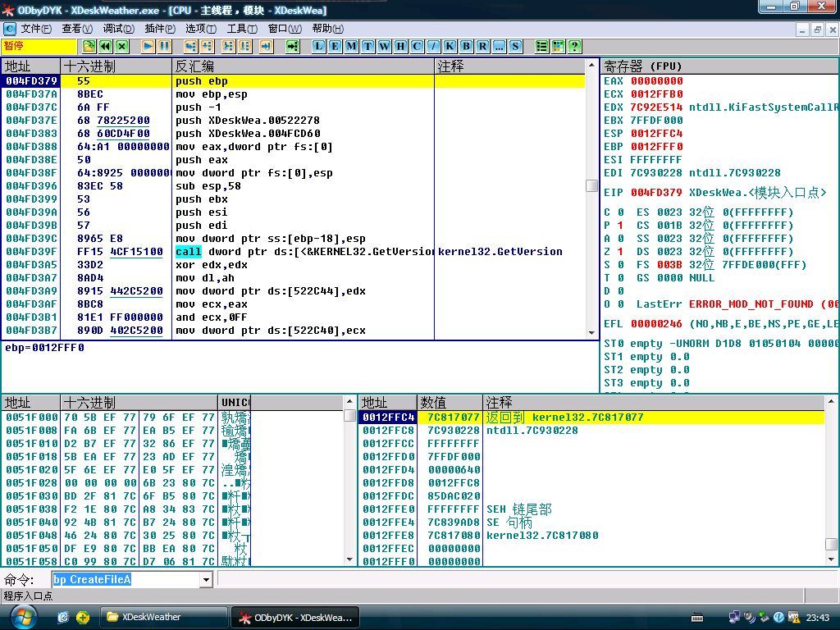
Task: Run the program with the play icon
Action: 148,47
